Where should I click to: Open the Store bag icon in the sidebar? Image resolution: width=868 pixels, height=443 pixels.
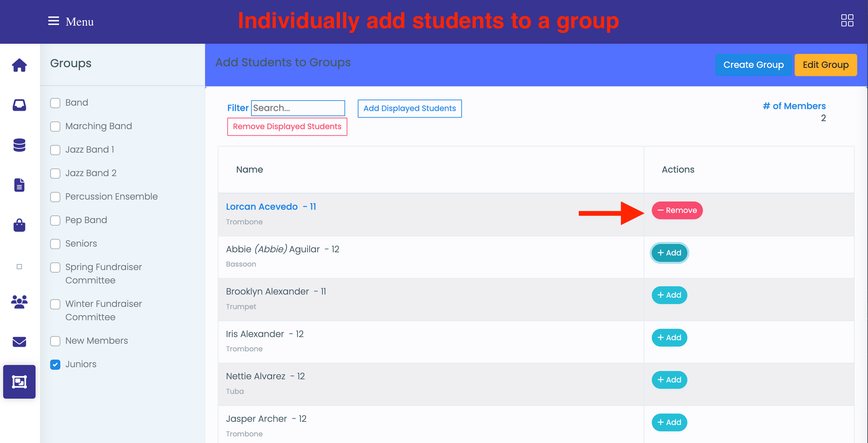coord(19,225)
